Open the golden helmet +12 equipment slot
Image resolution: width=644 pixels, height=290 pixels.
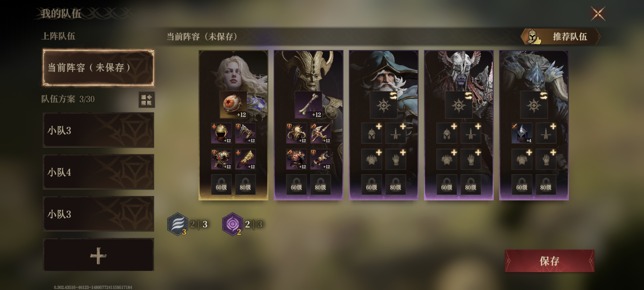pyautogui.click(x=221, y=133)
